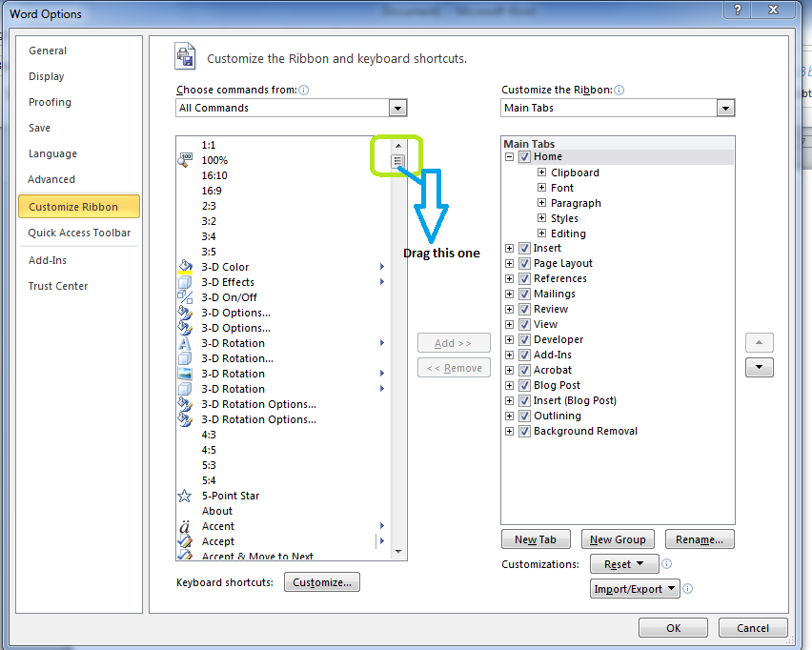Click the move-up arrow for ribbon tabs
This screenshot has height=650, width=812.
[x=759, y=342]
